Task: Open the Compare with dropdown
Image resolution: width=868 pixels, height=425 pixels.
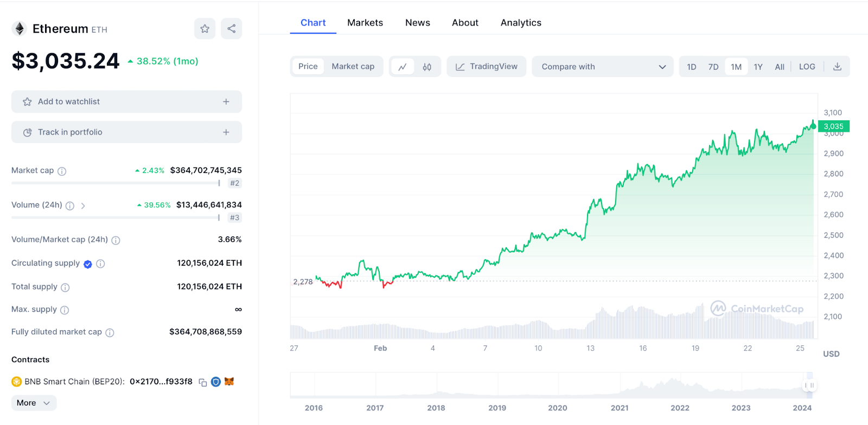Action: pos(603,67)
